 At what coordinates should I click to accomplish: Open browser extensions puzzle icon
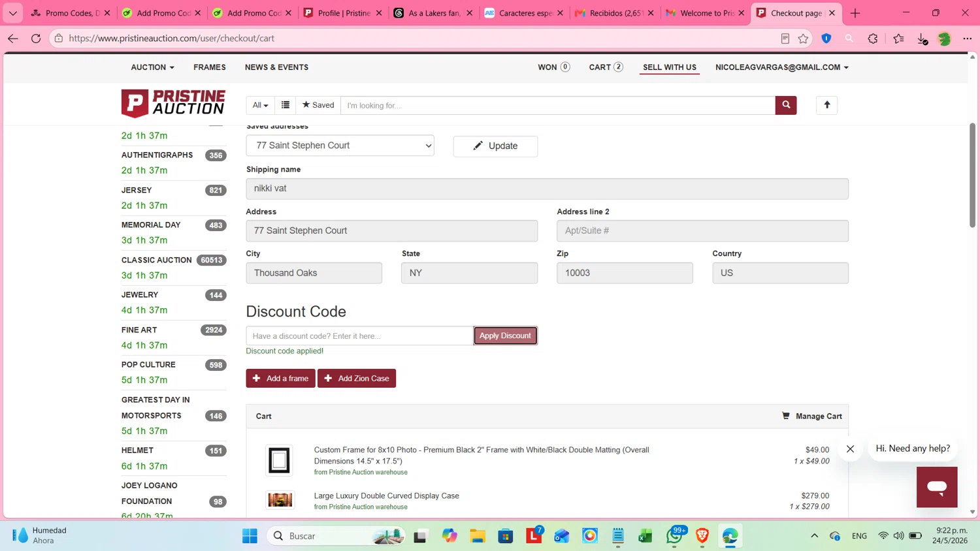coord(873,39)
